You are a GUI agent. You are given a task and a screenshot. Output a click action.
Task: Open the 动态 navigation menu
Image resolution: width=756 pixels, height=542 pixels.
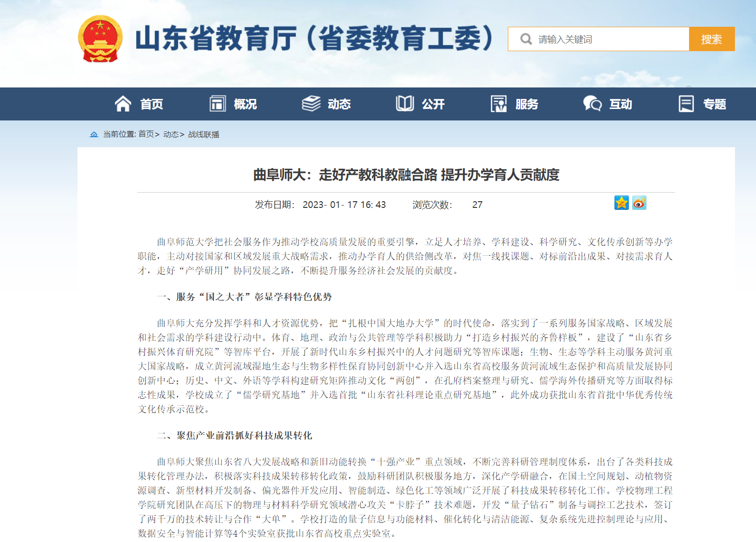(339, 104)
